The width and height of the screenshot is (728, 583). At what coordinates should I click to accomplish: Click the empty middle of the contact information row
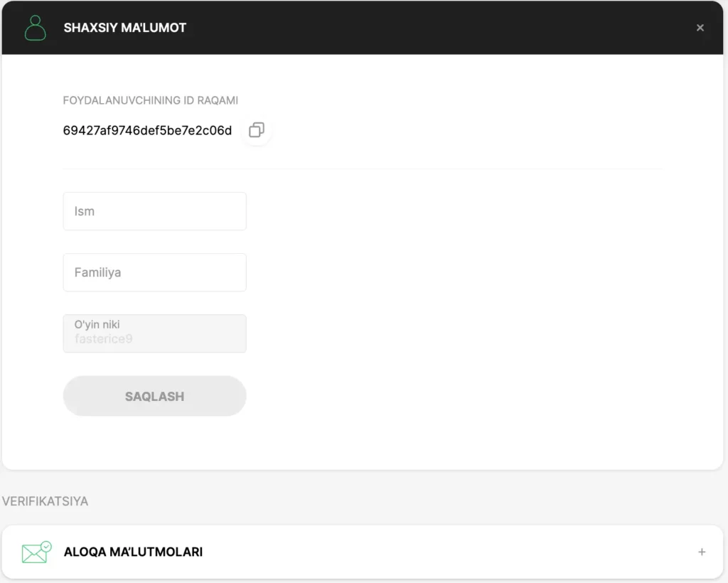(x=441, y=552)
